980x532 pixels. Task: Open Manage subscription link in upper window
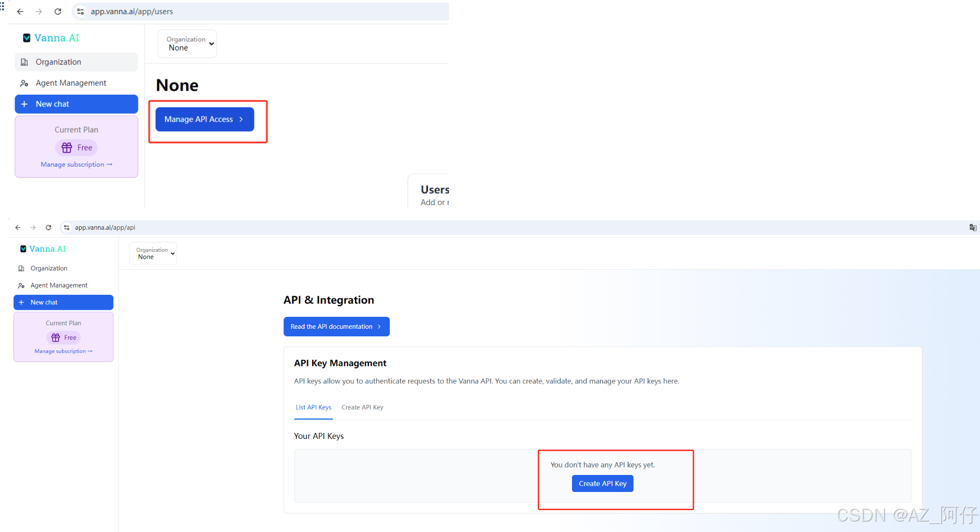pos(76,164)
